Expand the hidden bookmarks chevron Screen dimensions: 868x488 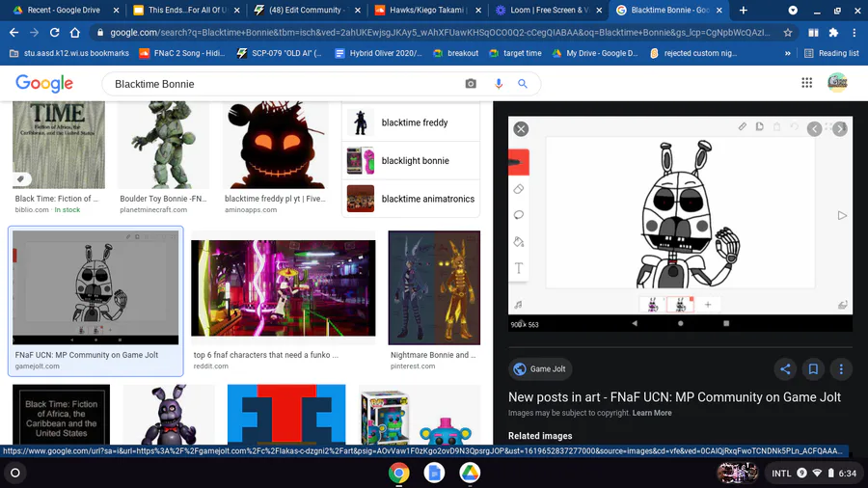[787, 53]
